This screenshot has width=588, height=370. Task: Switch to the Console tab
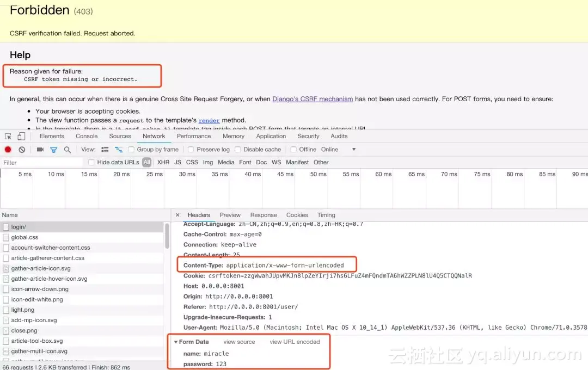87,136
